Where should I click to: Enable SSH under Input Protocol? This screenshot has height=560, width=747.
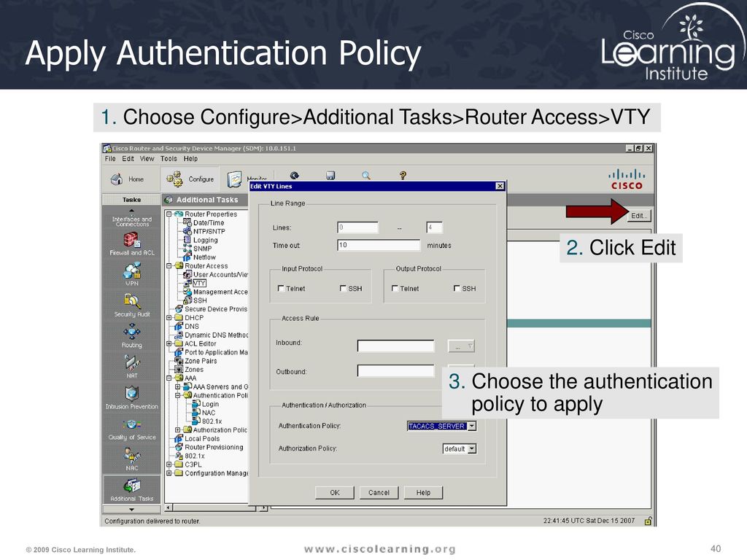(343, 288)
